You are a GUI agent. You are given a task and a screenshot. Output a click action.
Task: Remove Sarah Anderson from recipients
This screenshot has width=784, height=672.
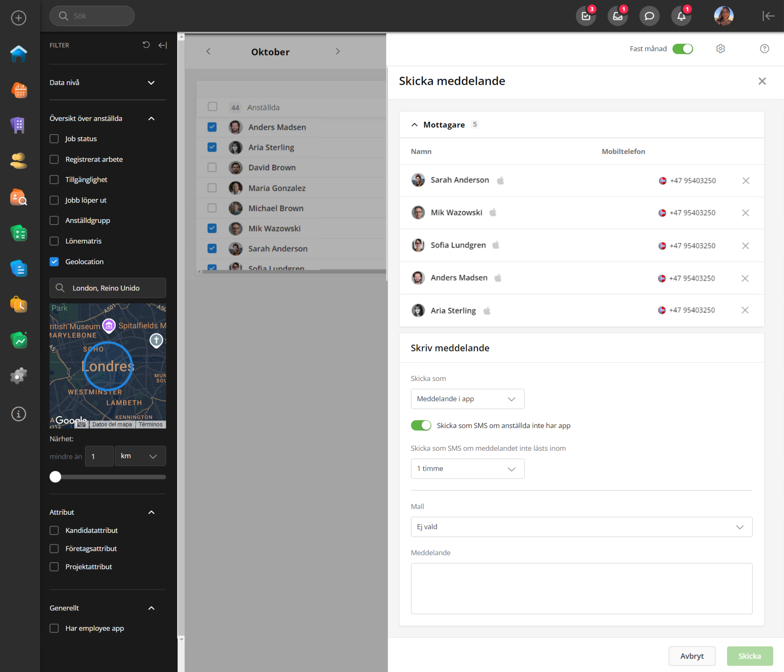pyautogui.click(x=745, y=180)
